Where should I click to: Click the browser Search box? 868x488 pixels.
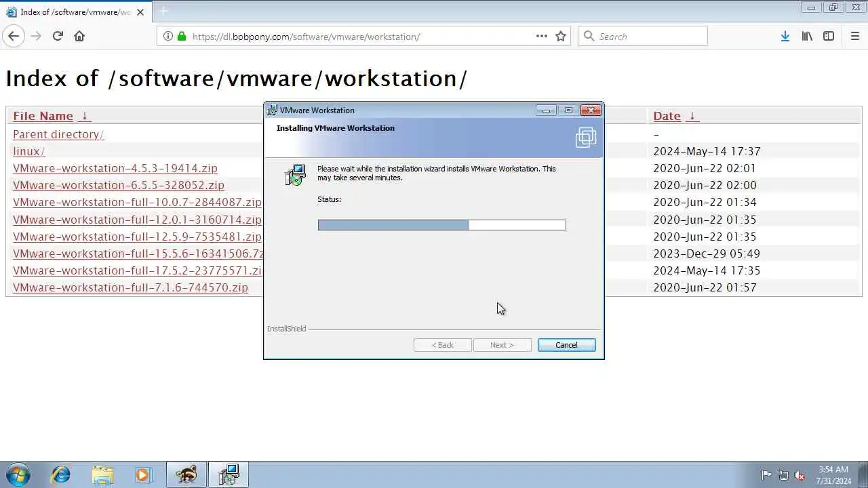[x=643, y=37]
